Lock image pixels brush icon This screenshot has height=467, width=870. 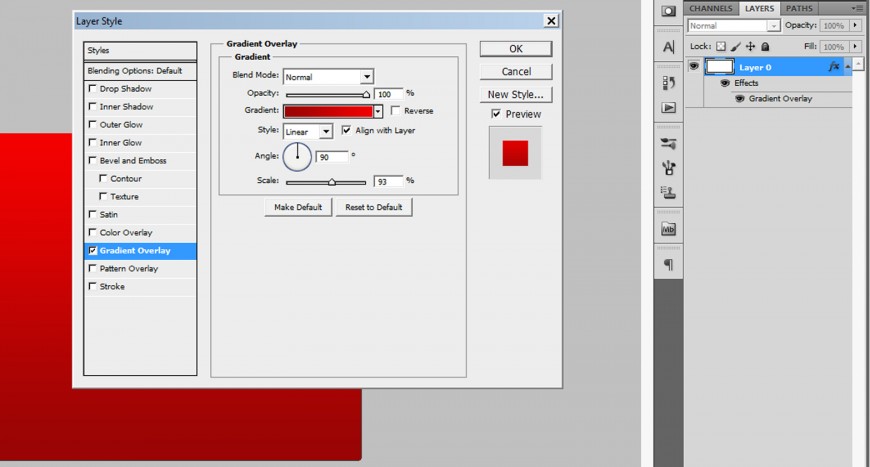[x=736, y=47]
